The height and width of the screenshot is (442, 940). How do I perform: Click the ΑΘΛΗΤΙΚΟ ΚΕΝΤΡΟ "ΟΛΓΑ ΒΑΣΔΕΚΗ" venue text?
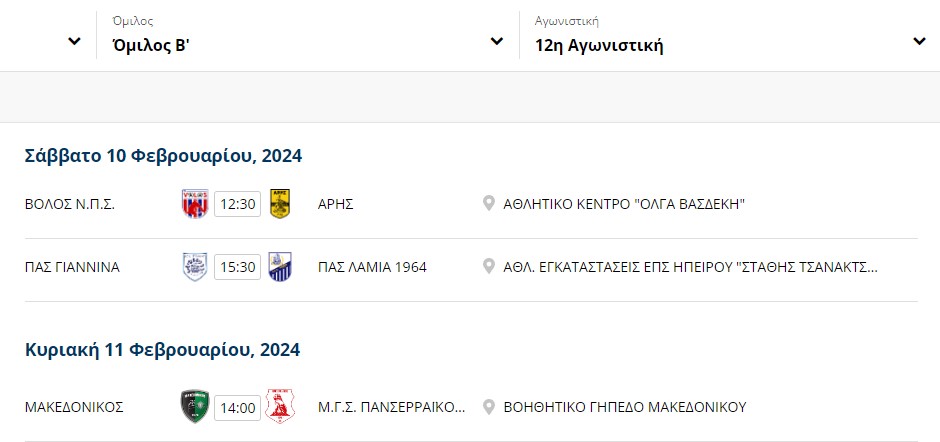pyautogui.click(x=624, y=205)
